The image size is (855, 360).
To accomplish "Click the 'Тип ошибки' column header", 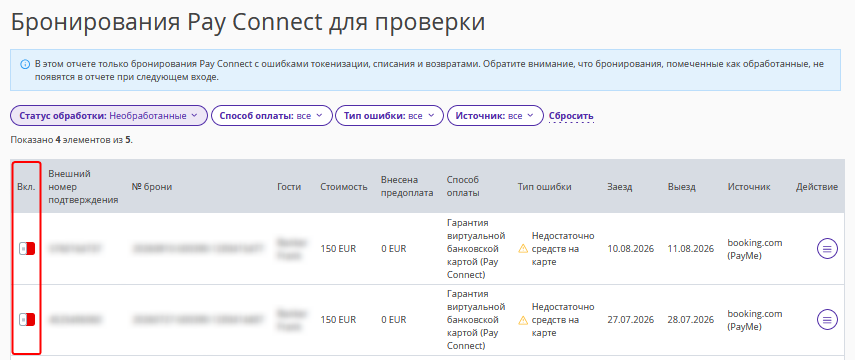I will pyautogui.click(x=544, y=187).
